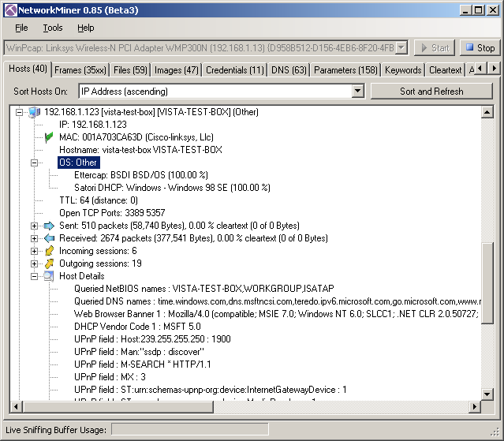Select the Queried DNS names row
The width and height of the screenshot is (504, 441).
coord(277,301)
